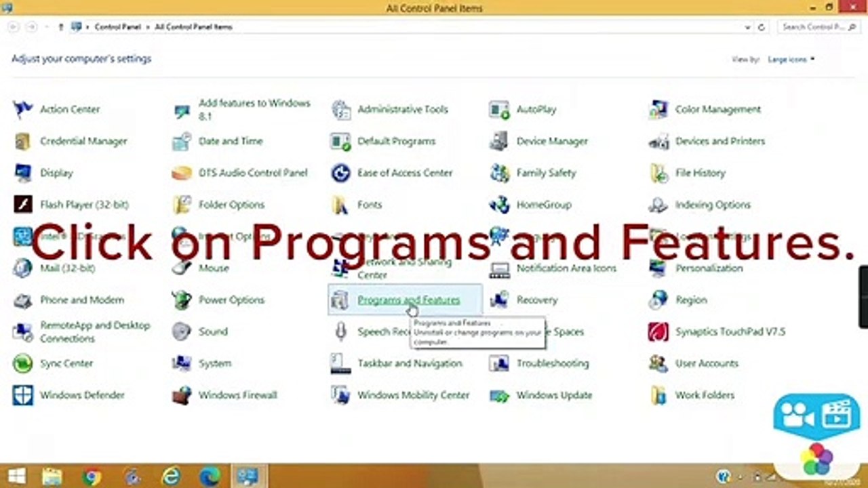Click the User Accounts icon

point(658,363)
